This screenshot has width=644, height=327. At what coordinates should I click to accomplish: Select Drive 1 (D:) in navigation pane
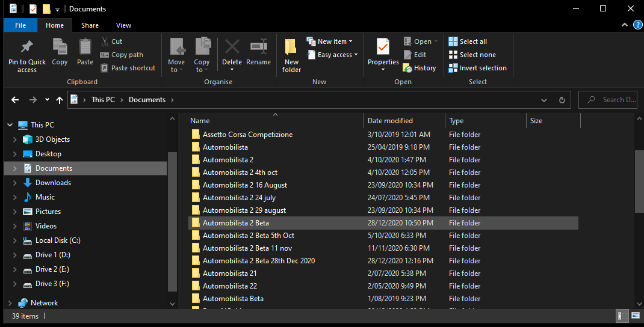pyautogui.click(x=52, y=255)
